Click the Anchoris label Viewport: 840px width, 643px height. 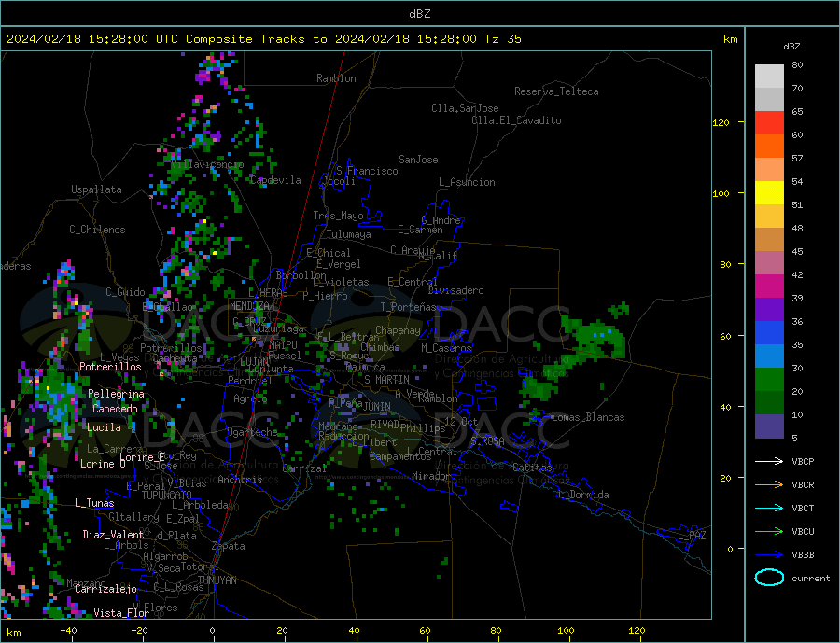[x=240, y=480]
